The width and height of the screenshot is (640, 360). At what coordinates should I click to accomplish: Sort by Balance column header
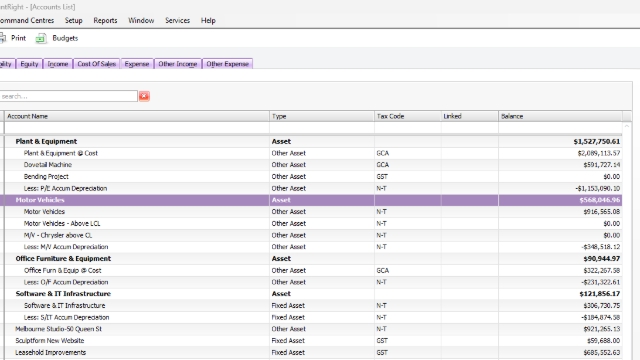560,116
